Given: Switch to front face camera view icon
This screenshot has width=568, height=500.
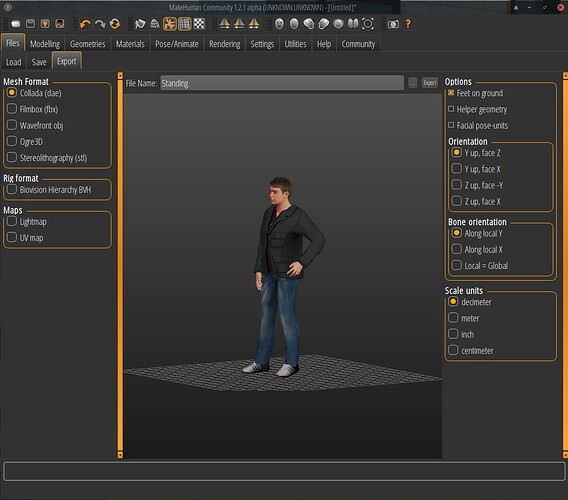Looking at the screenshot, I should (279, 24).
